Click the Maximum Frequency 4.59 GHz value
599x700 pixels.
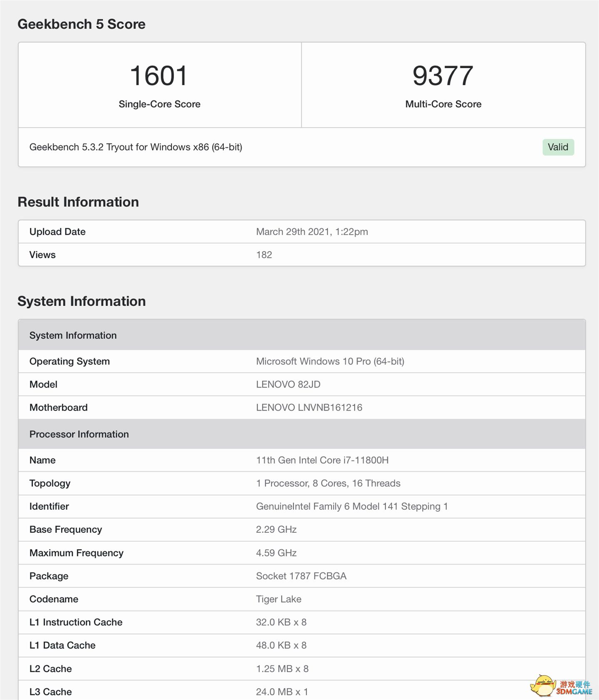pyautogui.click(x=276, y=553)
